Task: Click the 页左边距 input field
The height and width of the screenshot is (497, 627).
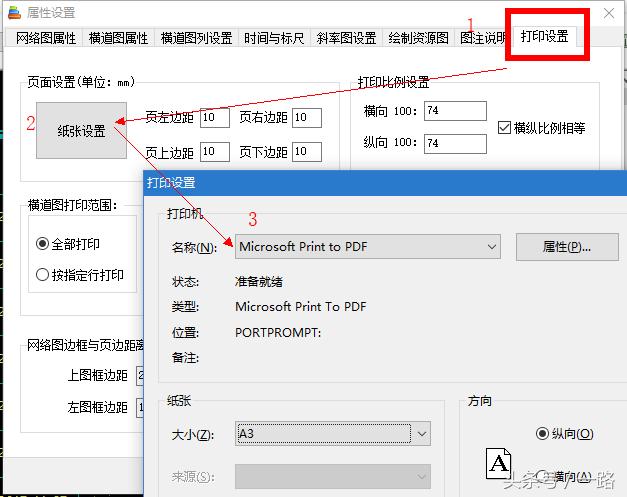Action: 215,118
